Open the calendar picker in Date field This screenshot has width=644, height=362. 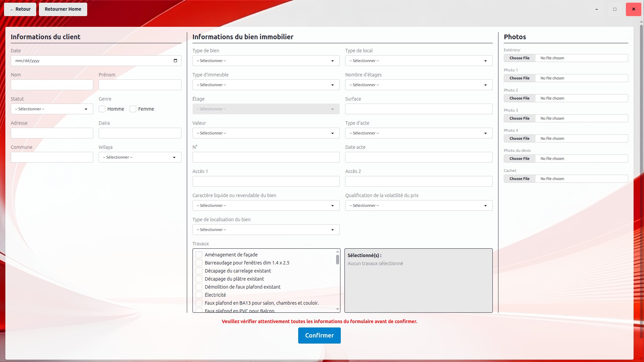point(175,61)
